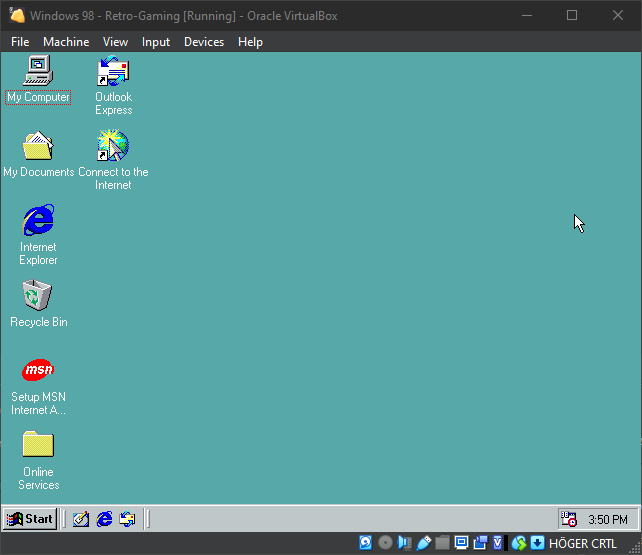This screenshot has width=642, height=555.
Task: Click the Internet Explorer desktop icon
Action: coord(38,221)
